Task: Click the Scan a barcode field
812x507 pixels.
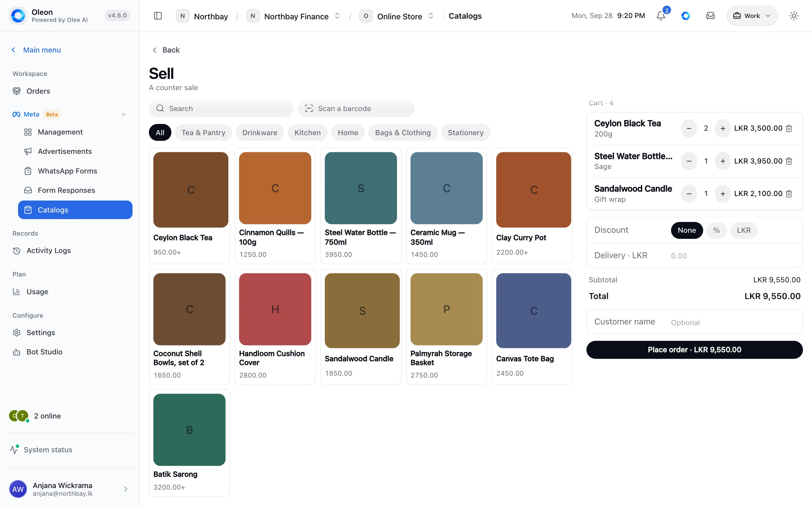Action: tap(356, 108)
